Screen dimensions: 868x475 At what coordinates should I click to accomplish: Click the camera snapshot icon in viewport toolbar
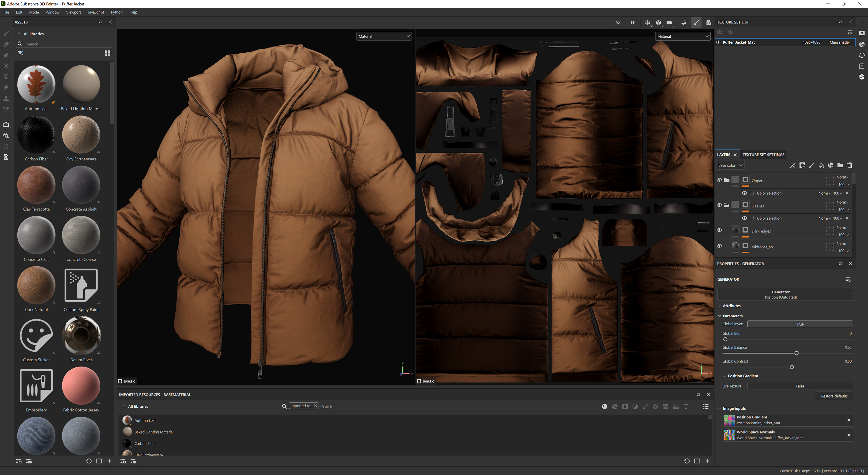tap(708, 23)
